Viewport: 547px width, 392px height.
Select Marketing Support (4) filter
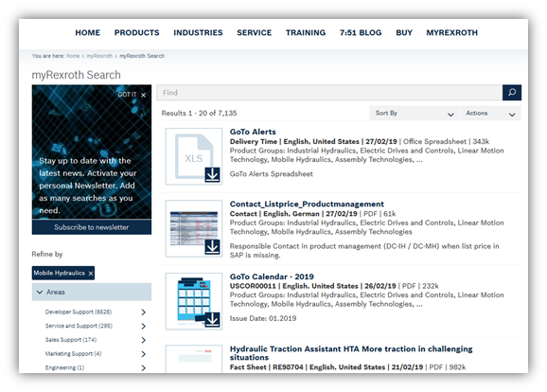pyautogui.click(x=73, y=354)
